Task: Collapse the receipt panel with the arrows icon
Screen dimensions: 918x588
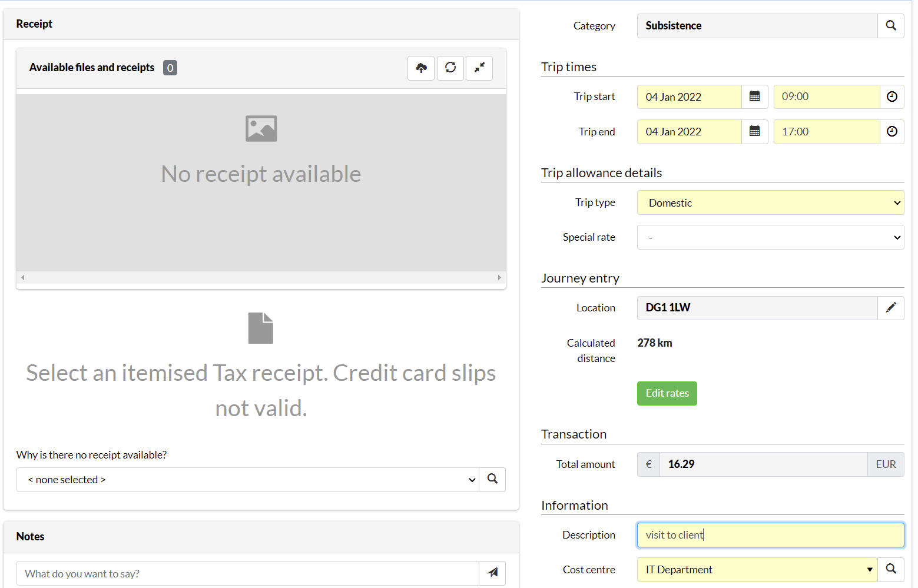Action: click(479, 68)
